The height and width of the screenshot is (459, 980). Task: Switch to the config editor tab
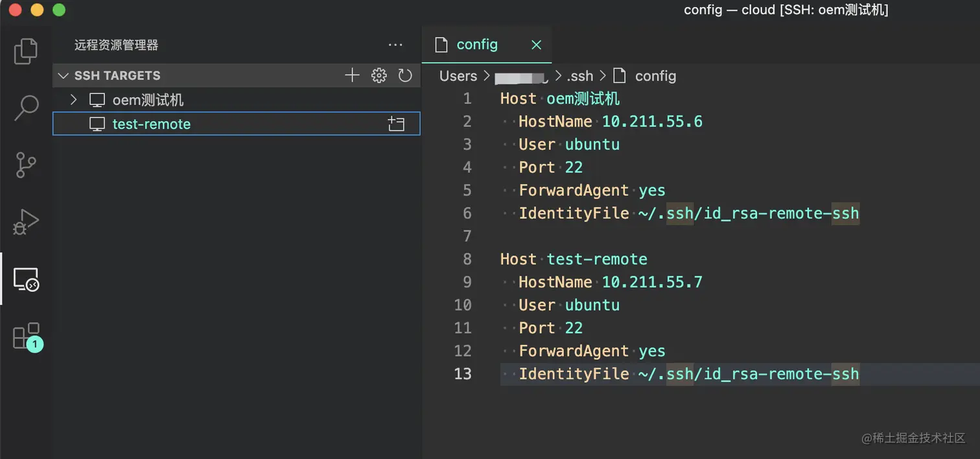[477, 45]
